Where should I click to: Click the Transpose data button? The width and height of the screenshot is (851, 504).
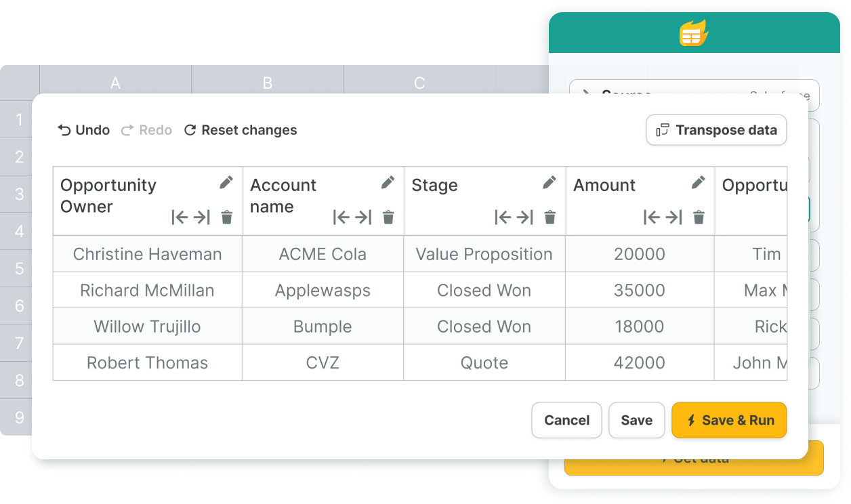716,130
